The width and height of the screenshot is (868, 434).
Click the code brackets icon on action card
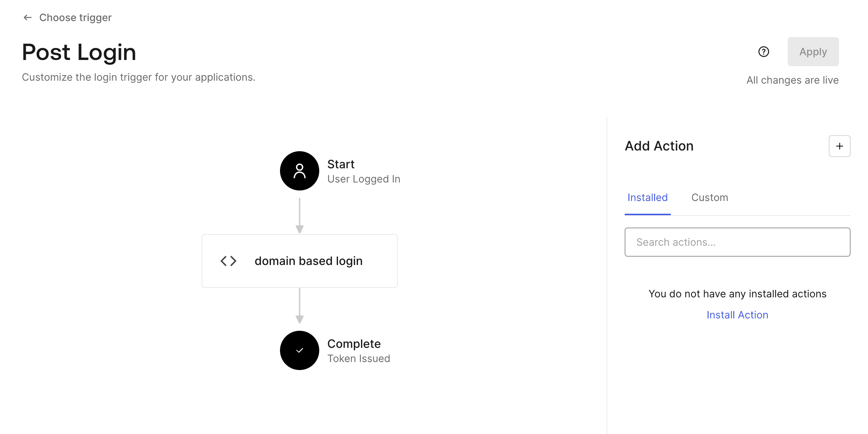228,261
